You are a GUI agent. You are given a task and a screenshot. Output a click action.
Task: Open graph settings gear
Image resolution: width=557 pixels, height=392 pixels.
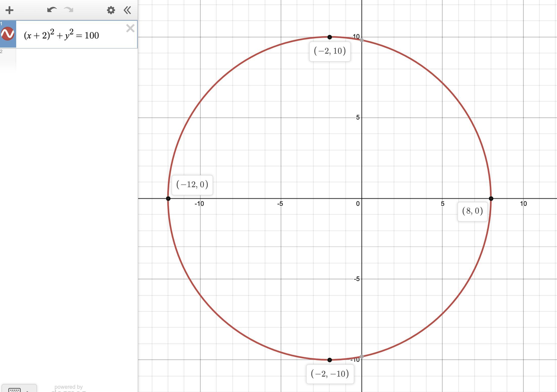click(x=111, y=10)
